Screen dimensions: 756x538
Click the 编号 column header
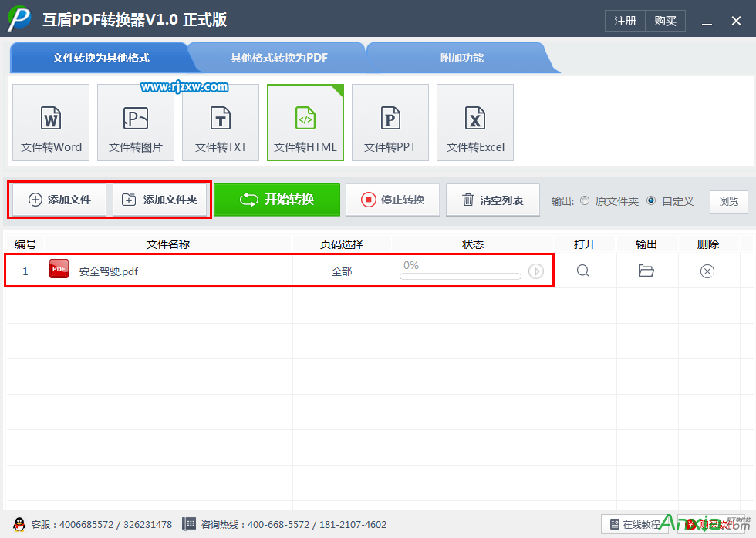(25, 244)
